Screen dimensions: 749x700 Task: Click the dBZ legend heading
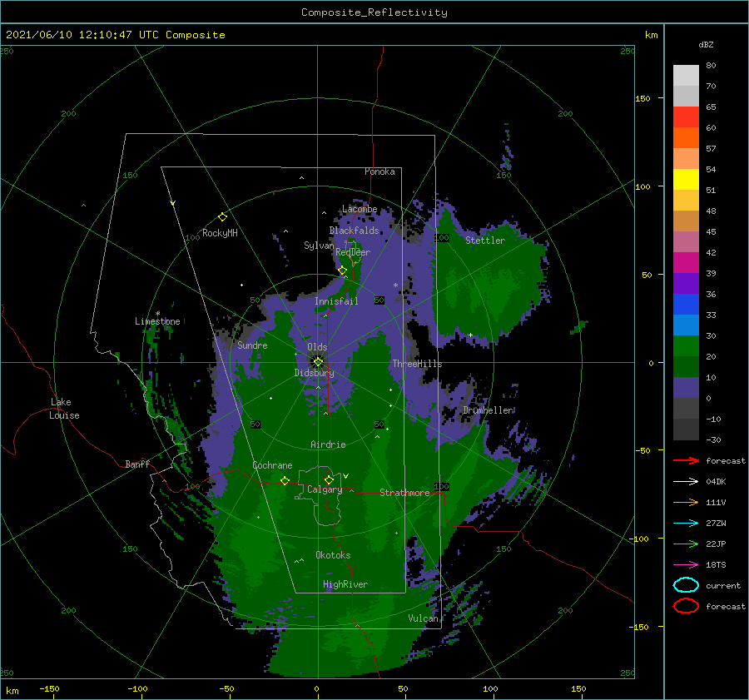706,44
